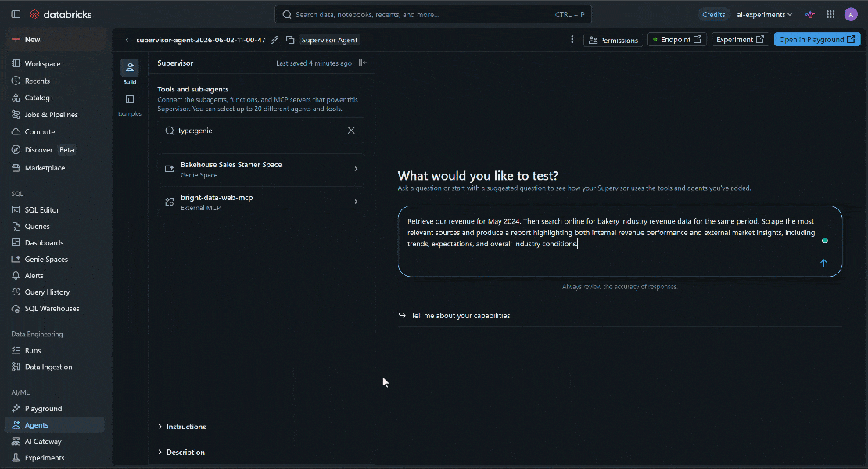Collapse the Supervisor panel icon
868x469 pixels.
[x=363, y=63]
